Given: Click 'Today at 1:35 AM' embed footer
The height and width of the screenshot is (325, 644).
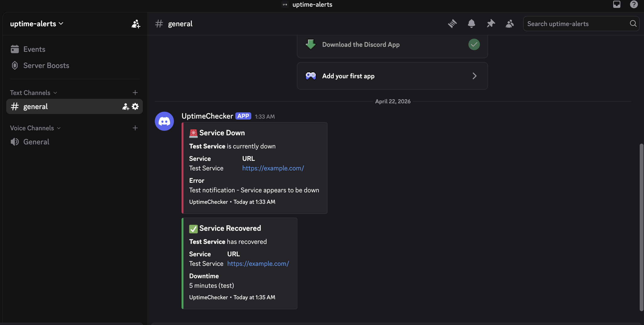Looking at the screenshot, I should pos(254,297).
